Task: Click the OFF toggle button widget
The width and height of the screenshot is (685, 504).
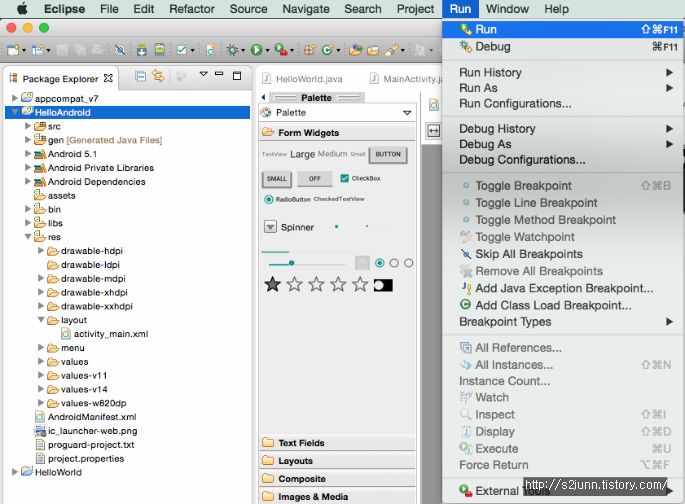Action: point(314,179)
